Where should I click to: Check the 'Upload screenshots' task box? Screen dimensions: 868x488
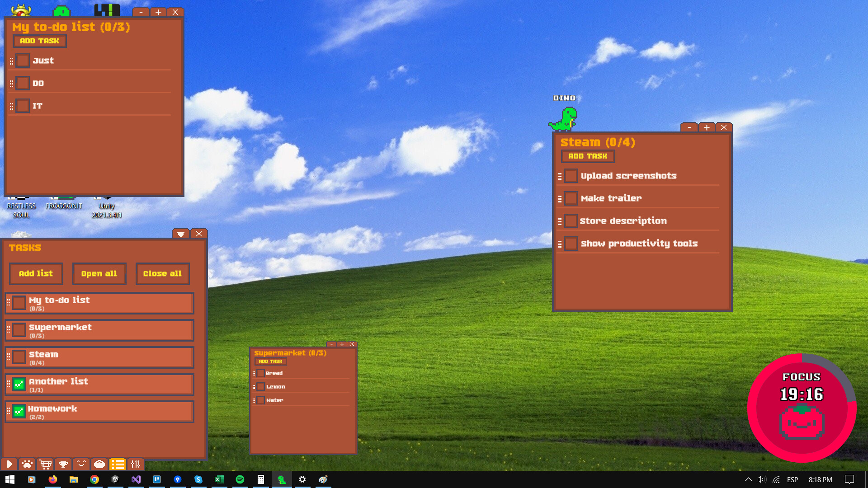pyautogui.click(x=571, y=176)
